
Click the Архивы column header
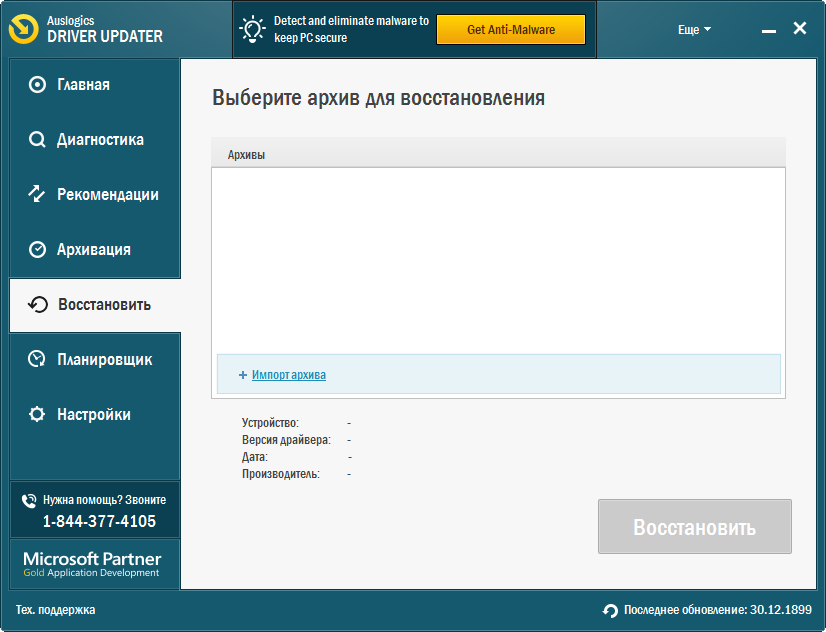247,155
